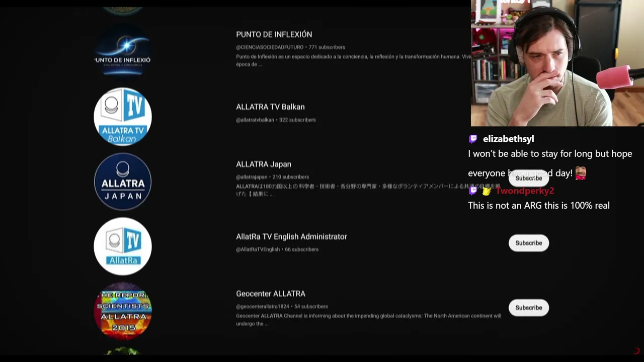Click the '322 subscribers' count
The height and width of the screenshot is (362, 644).
pyautogui.click(x=297, y=120)
